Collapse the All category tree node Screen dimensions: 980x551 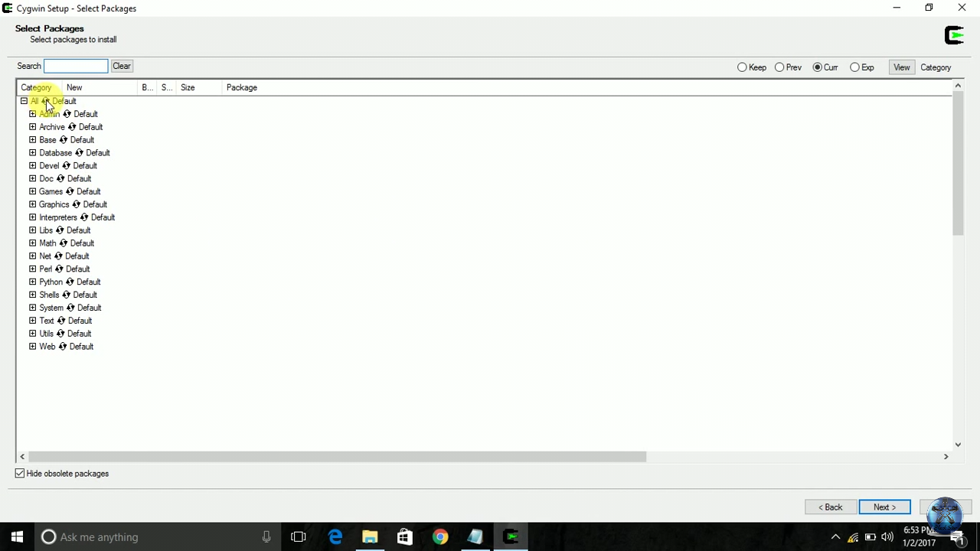click(24, 101)
